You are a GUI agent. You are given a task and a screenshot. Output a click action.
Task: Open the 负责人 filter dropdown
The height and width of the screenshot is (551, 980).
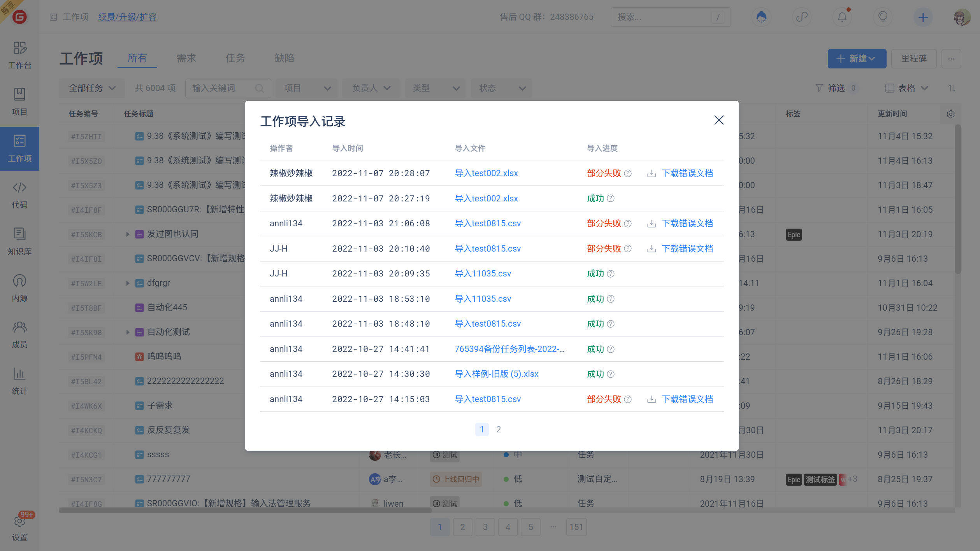click(371, 88)
